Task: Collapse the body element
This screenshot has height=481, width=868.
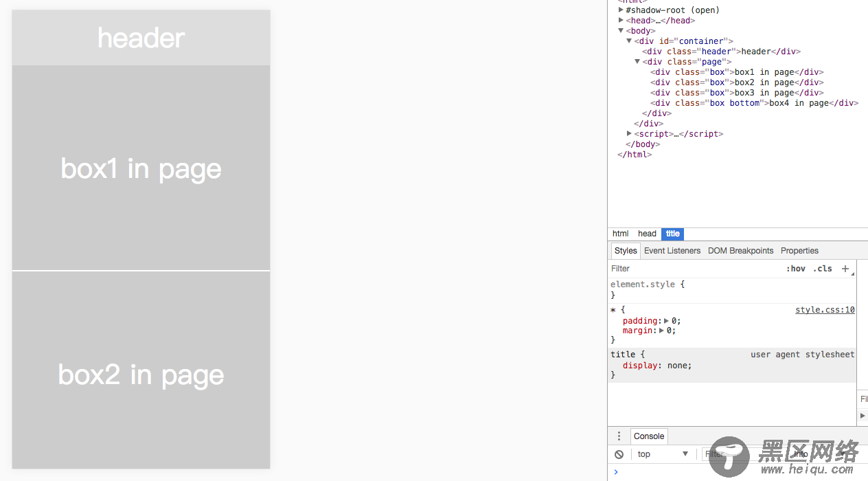Action: click(621, 31)
